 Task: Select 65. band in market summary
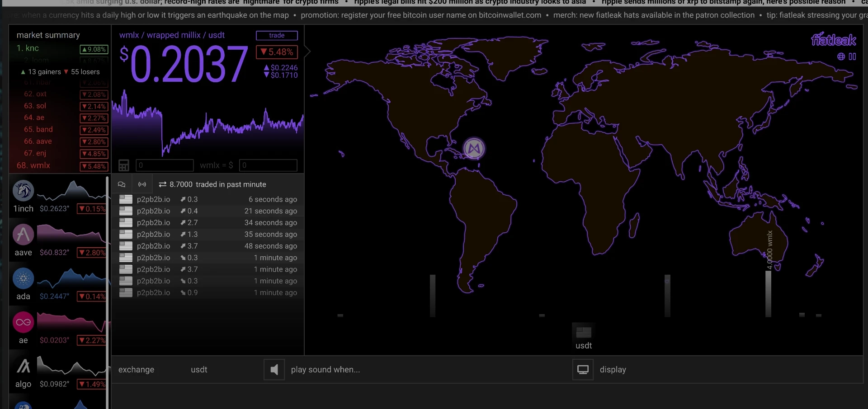(x=38, y=129)
